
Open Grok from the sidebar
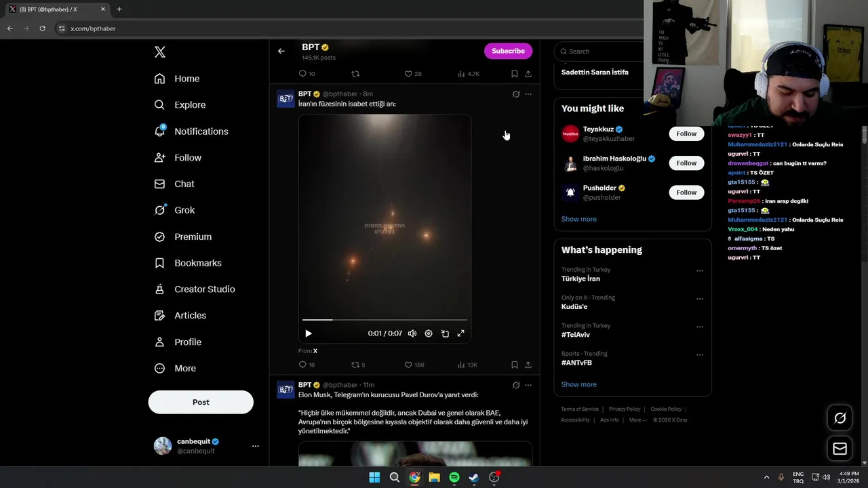click(174, 210)
